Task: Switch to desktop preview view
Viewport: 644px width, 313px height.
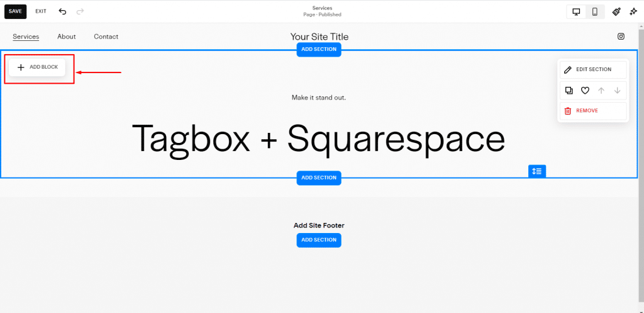Action: click(x=575, y=11)
